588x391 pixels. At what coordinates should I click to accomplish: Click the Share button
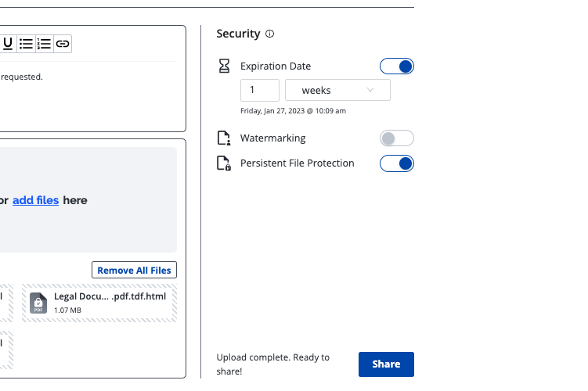click(386, 364)
